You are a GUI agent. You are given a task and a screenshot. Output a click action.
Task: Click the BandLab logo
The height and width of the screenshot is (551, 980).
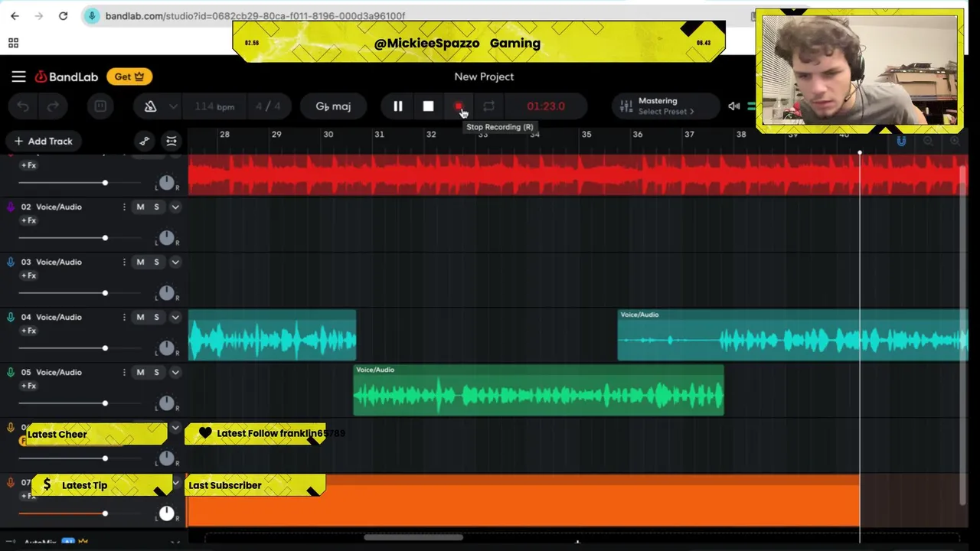pos(67,77)
